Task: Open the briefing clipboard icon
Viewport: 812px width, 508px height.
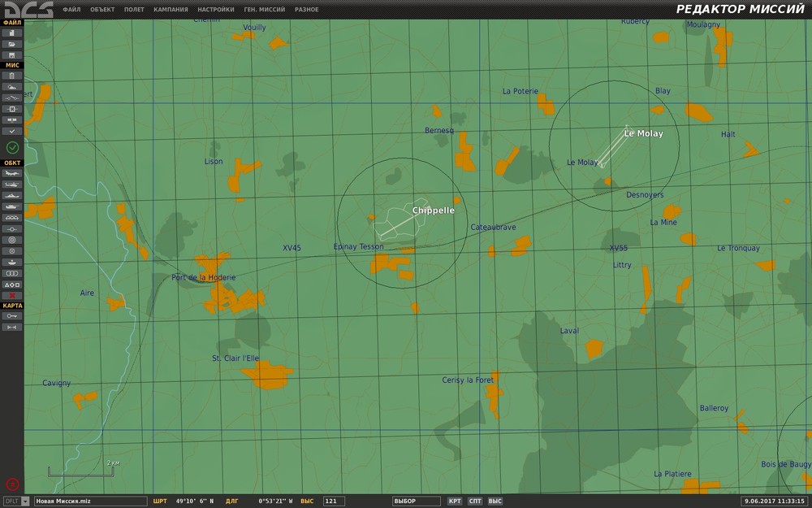Action: [x=12, y=76]
